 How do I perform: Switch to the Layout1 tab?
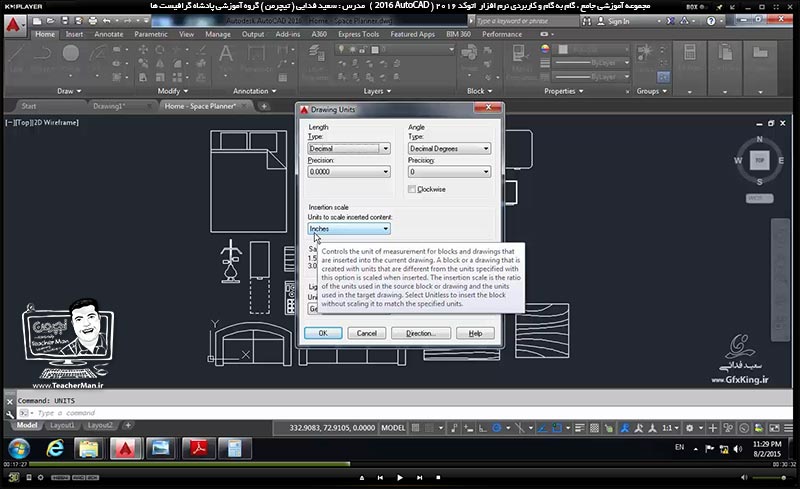point(62,425)
